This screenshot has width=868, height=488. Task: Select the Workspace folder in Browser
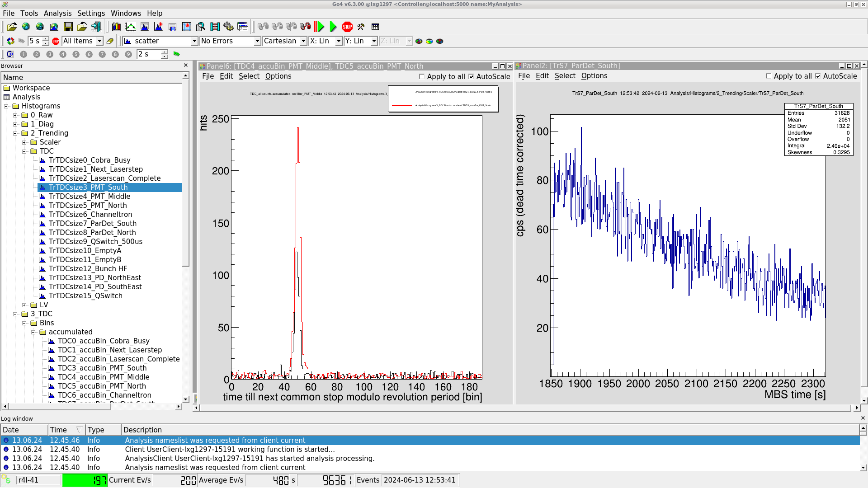(x=31, y=88)
